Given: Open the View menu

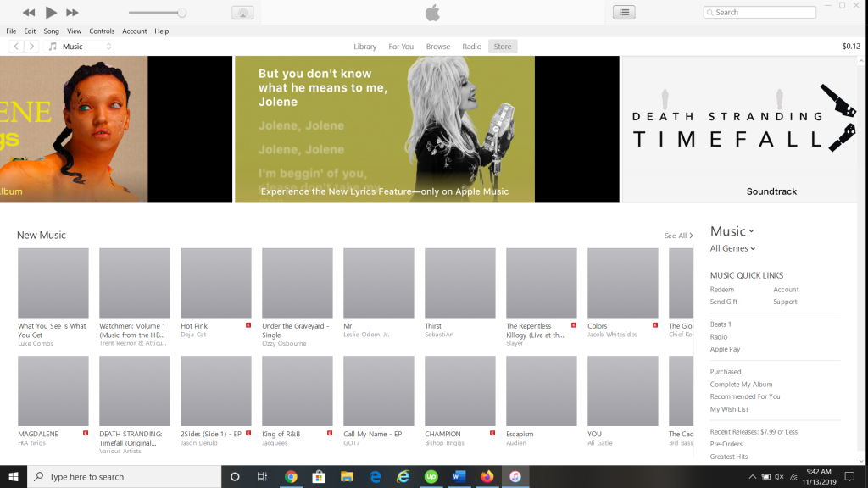Looking at the screenshot, I should click(75, 31).
